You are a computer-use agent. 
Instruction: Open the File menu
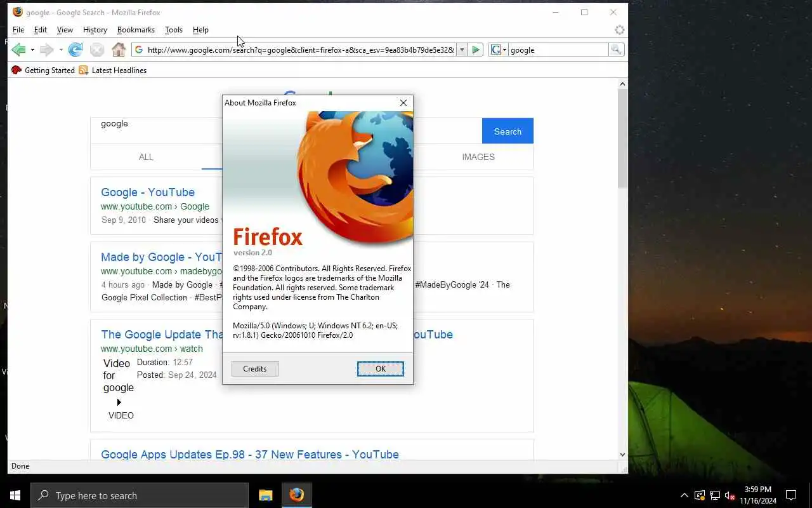pos(18,30)
